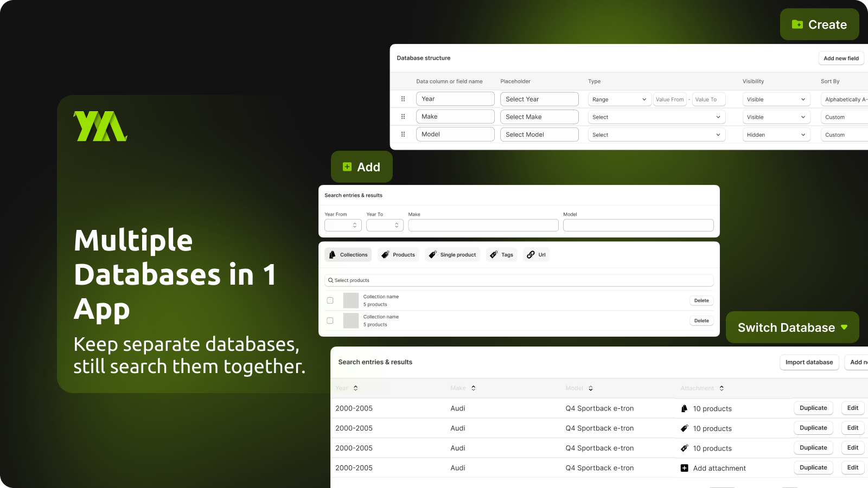The width and height of the screenshot is (868, 488).
Task: Check the first Collection name checkbox
Action: pyautogui.click(x=329, y=300)
